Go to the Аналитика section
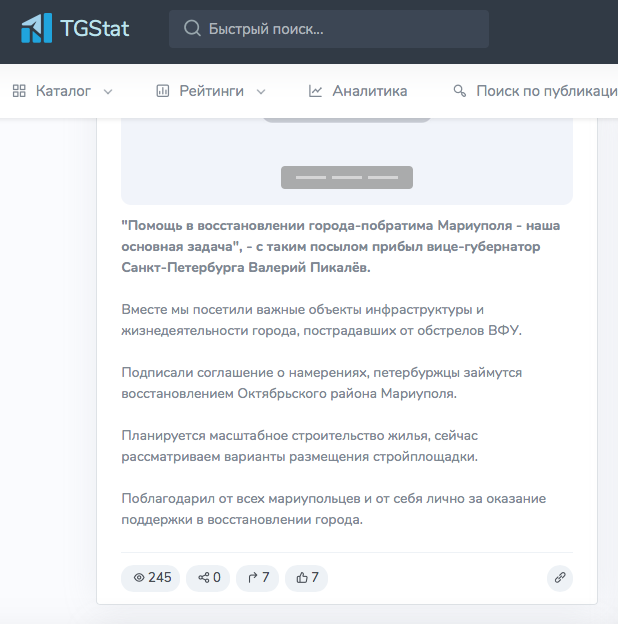Image resolution: width=618 pixels, height=624 pixels. 369,91
